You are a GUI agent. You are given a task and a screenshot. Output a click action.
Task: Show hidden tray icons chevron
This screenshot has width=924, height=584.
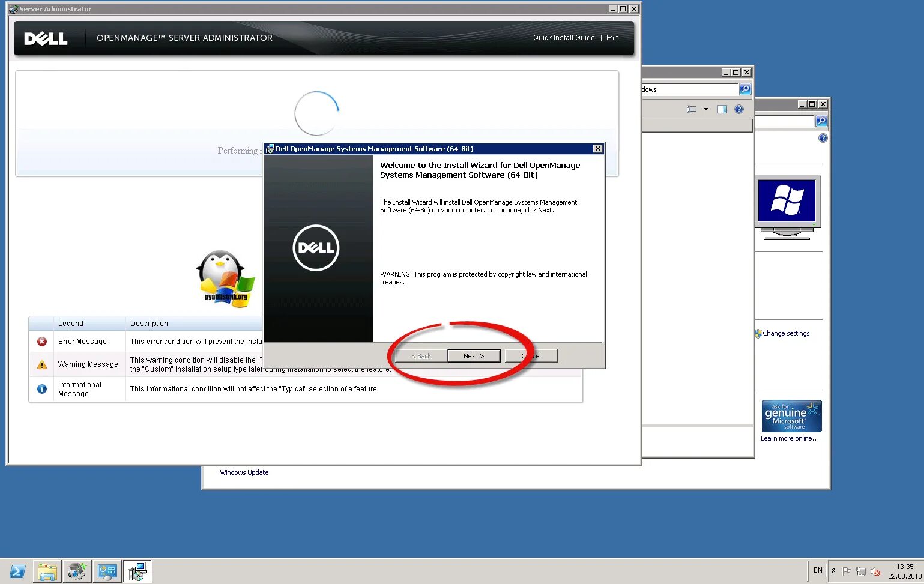tap(833, 571)
